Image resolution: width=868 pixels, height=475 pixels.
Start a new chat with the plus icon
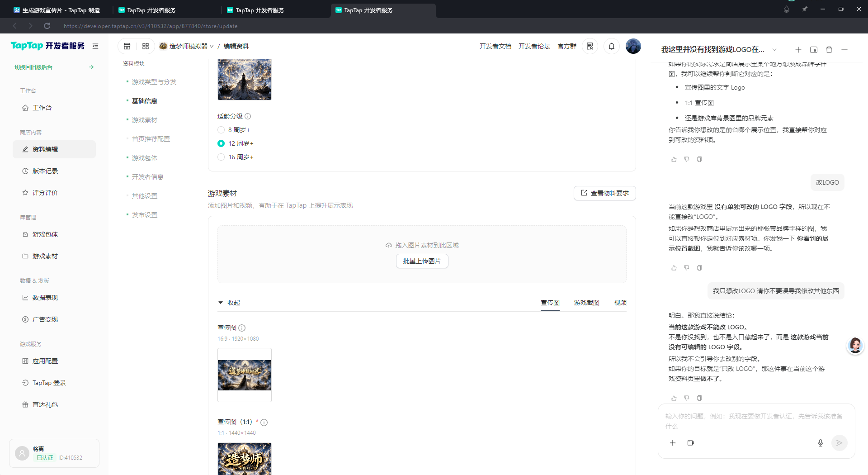pos(798,50)
